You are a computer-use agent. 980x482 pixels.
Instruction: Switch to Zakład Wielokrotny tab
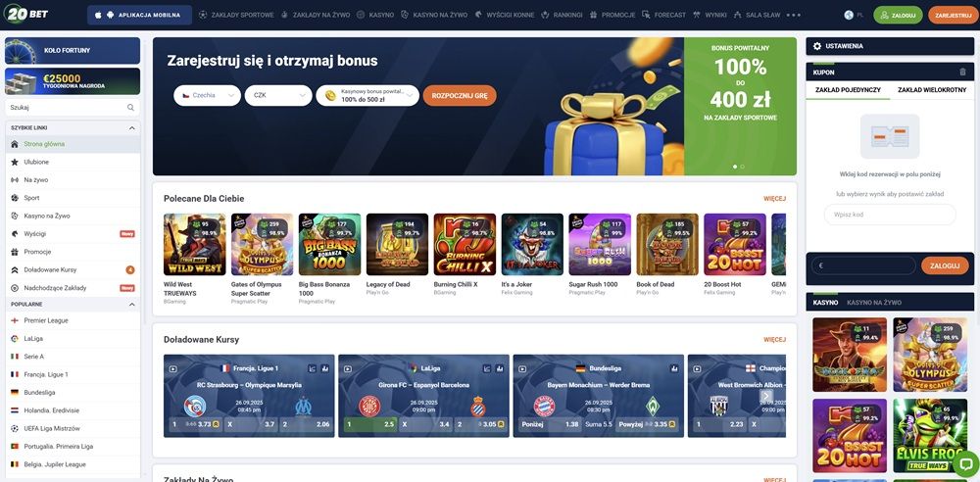tap(932, 90)
